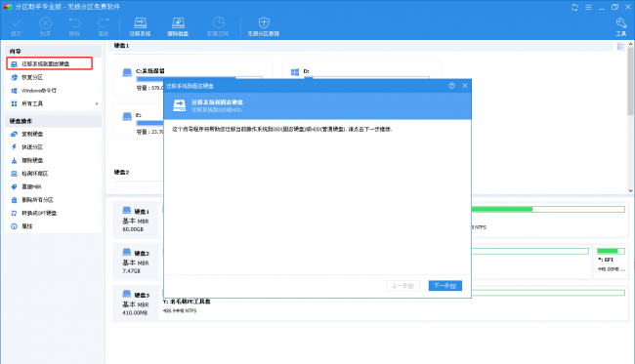This screenshot has width=635, height=364.
Task: Select Disk 3 (410.00MB) in disk map
Action: [136, 303]
